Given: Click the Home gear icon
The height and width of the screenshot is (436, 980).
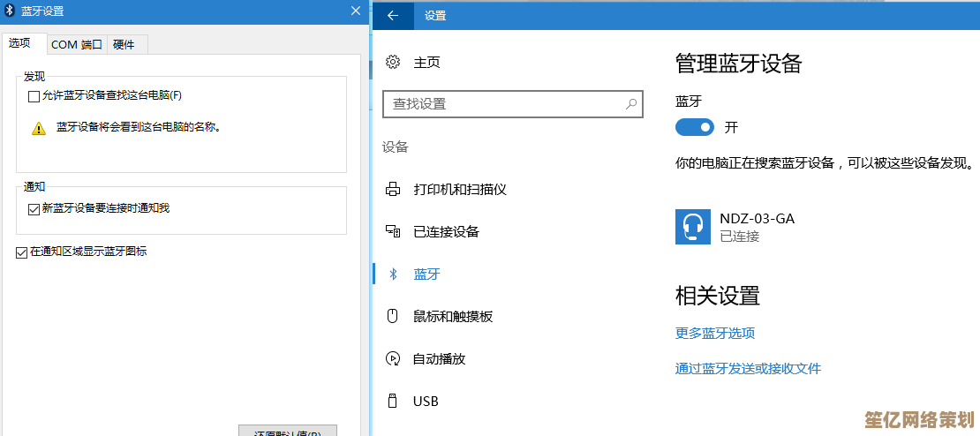Looking at the screenshot, I should point(394,62).
